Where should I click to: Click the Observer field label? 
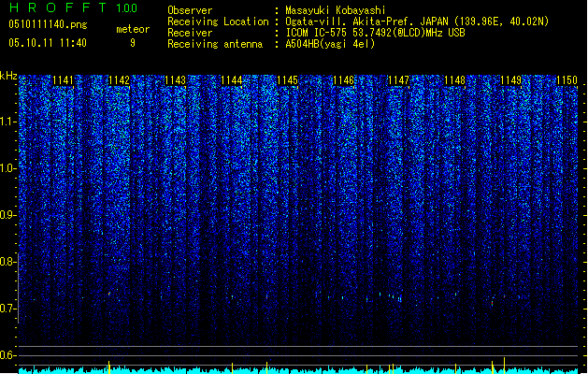click(190, 10)
